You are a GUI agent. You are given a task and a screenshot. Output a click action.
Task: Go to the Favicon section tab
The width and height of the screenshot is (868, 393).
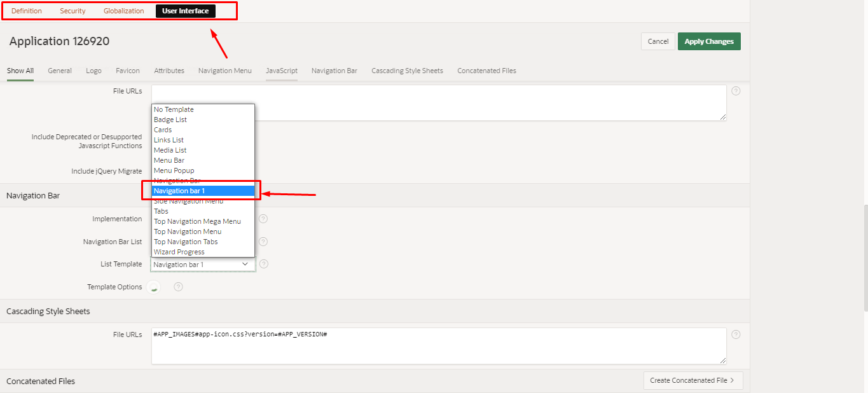(x=128, y=71)
